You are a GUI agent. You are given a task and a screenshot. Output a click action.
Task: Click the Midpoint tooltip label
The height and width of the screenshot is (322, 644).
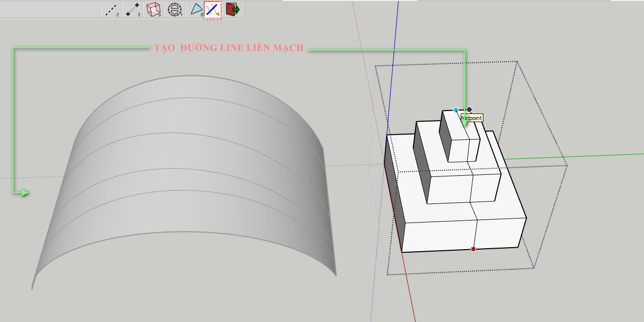(472, 118)
